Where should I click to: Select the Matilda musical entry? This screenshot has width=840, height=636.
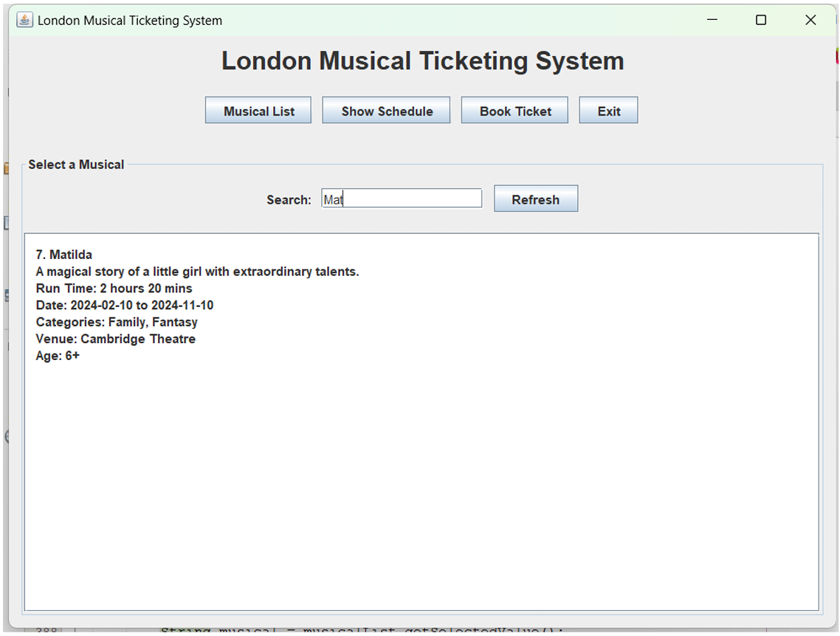coord(64,254)
